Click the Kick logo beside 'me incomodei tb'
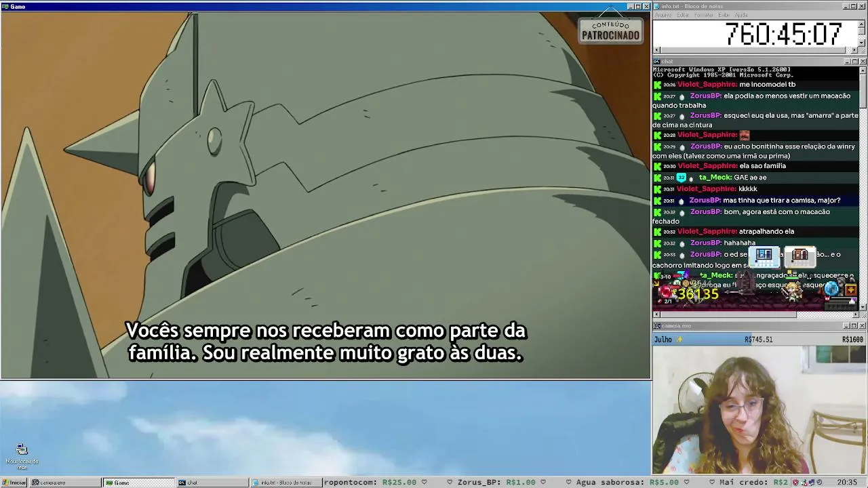This screenshot has width=868, height=488. click(657, 85)
